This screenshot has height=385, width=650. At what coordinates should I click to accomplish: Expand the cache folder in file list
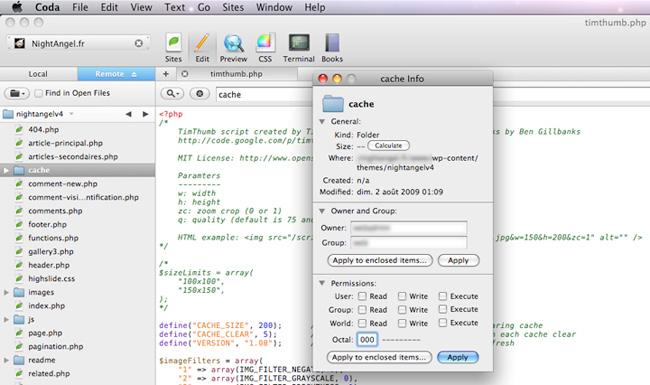[x=6, y=170]
